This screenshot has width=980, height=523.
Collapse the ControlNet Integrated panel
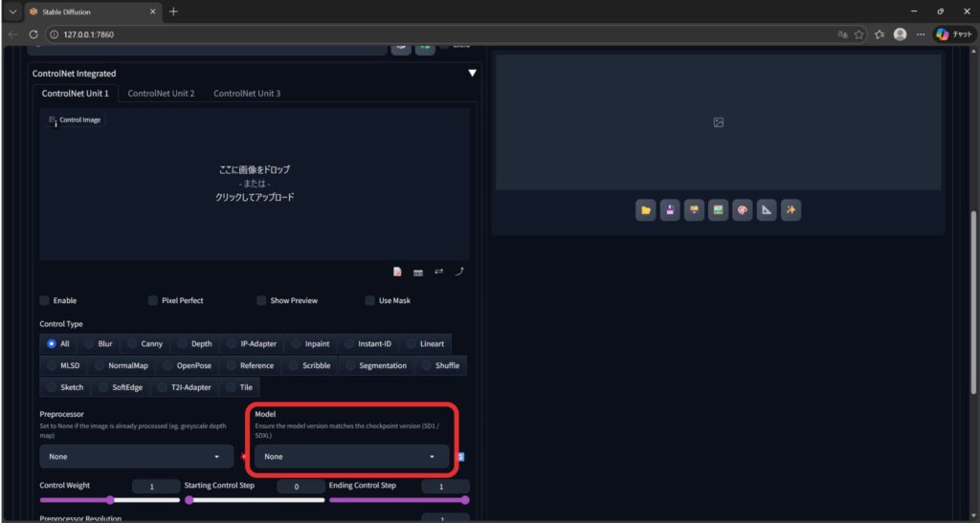point(471,73)
